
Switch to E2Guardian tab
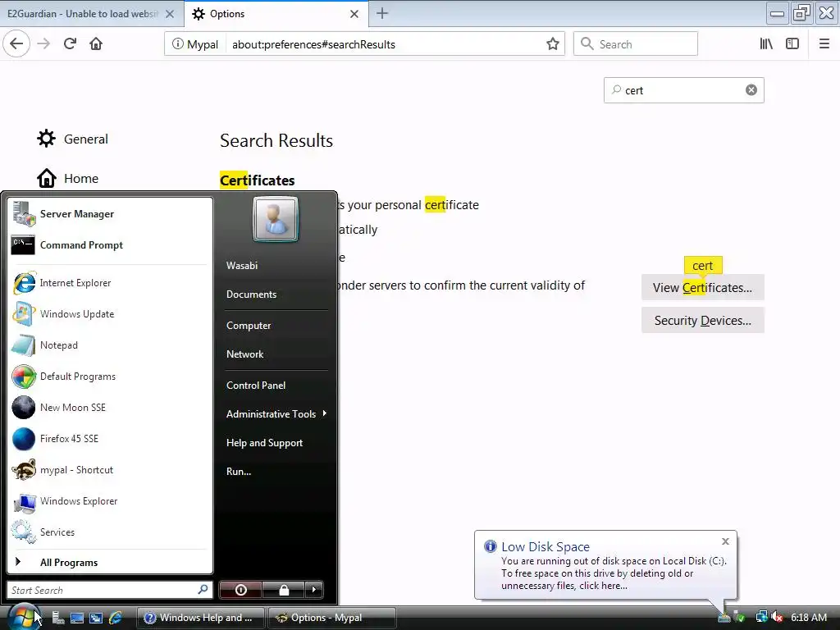(91, 14)
